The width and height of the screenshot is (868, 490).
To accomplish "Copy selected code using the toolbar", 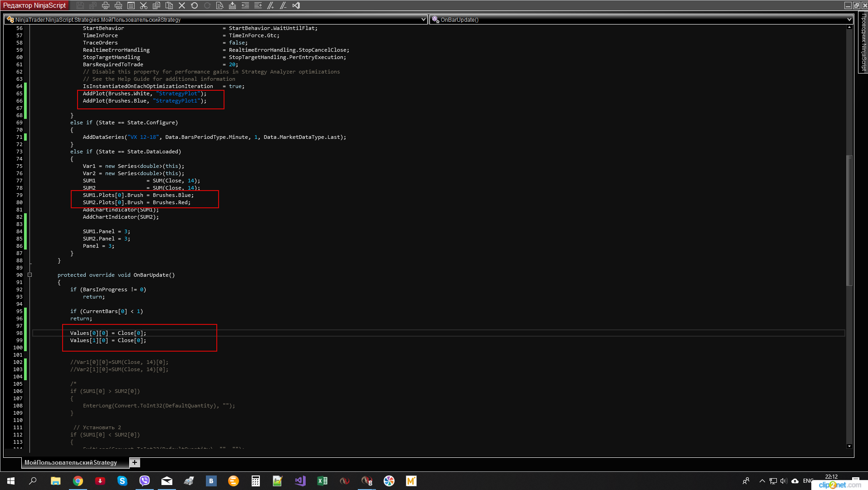I will (156, 5).
